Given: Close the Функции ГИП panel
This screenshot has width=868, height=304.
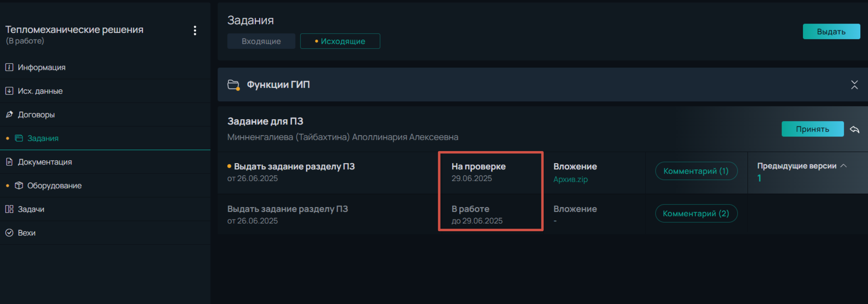Looking at the screenshot, I should tap(854, 85).
